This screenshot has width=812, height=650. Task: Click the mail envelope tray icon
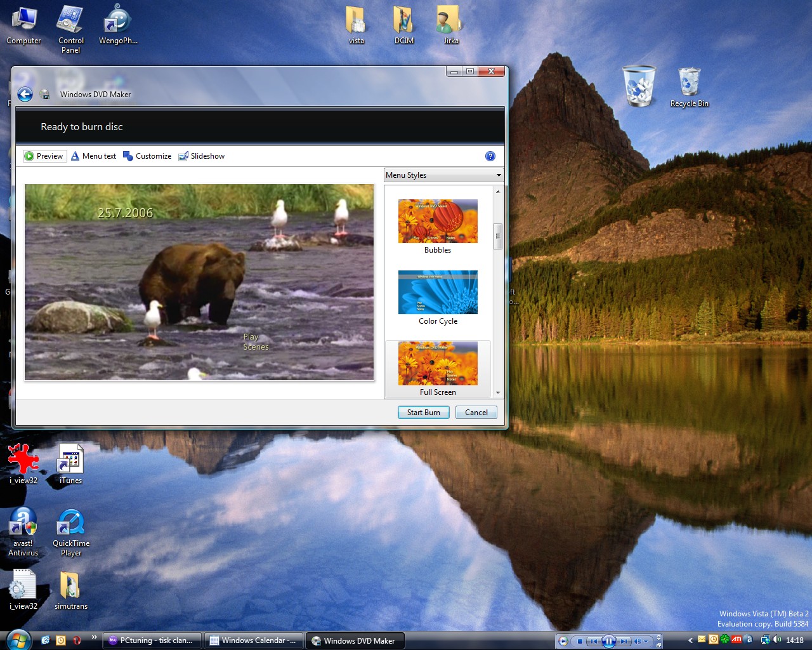point(702,639)
